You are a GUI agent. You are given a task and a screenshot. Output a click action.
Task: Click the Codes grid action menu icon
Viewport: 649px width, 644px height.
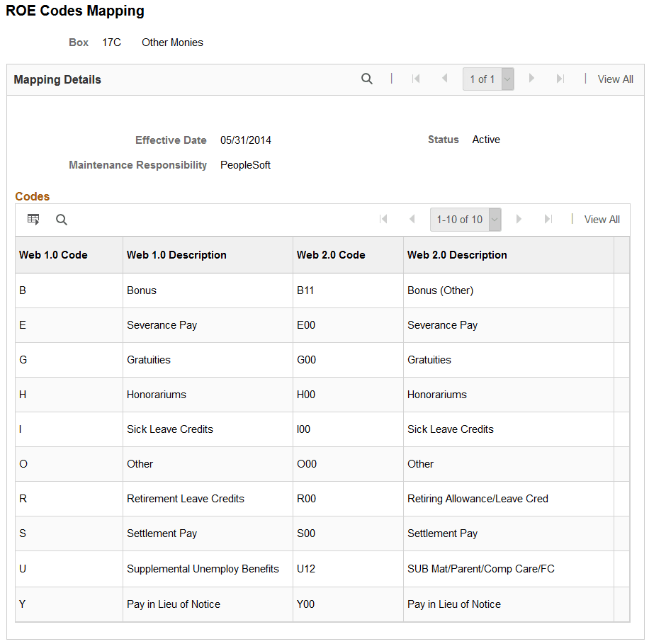pyautogui.click(x=33, y=220)
